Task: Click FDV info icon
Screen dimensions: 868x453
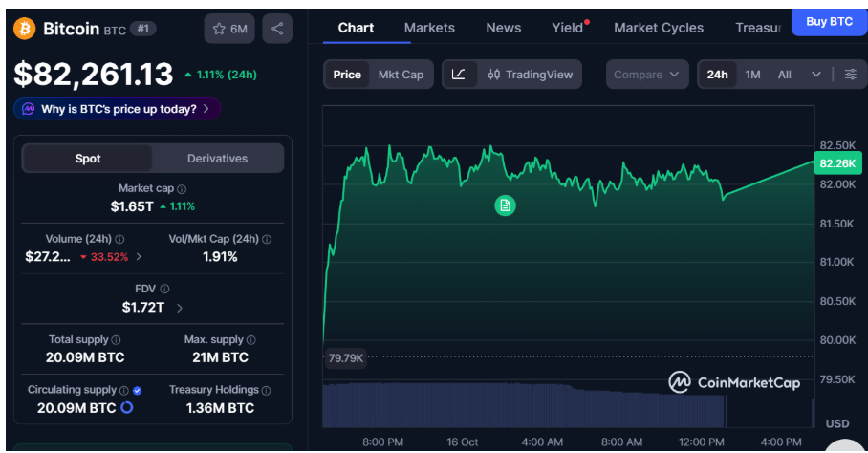Action: (x=164, y=290)
